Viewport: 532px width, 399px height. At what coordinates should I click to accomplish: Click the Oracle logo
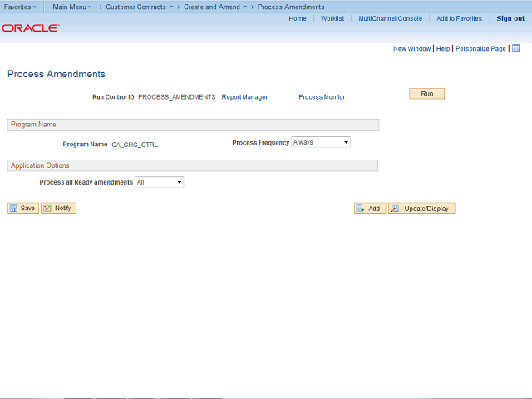pos(31,27)
